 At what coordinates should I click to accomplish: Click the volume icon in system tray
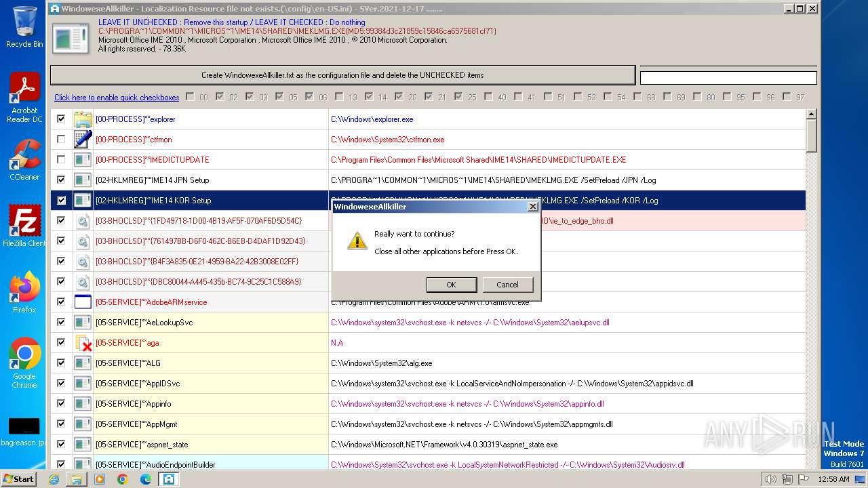[x=770, y=479]
